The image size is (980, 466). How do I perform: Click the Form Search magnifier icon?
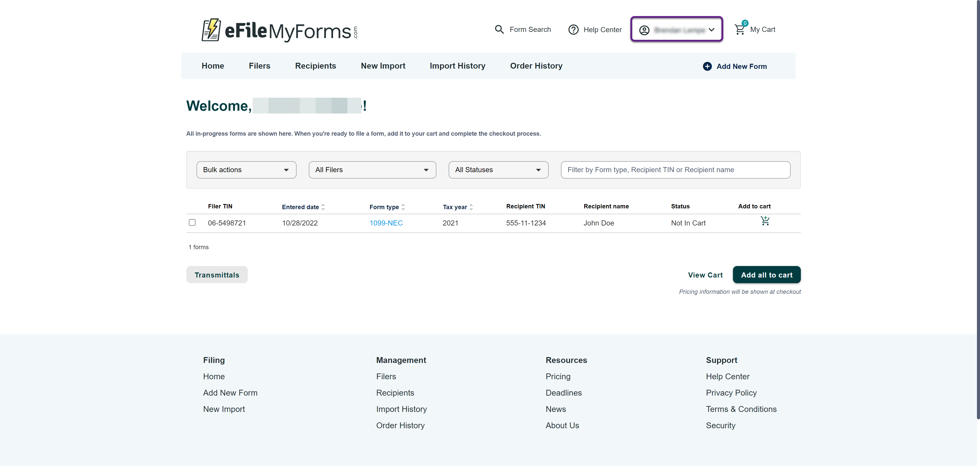[x=499, y=29]
